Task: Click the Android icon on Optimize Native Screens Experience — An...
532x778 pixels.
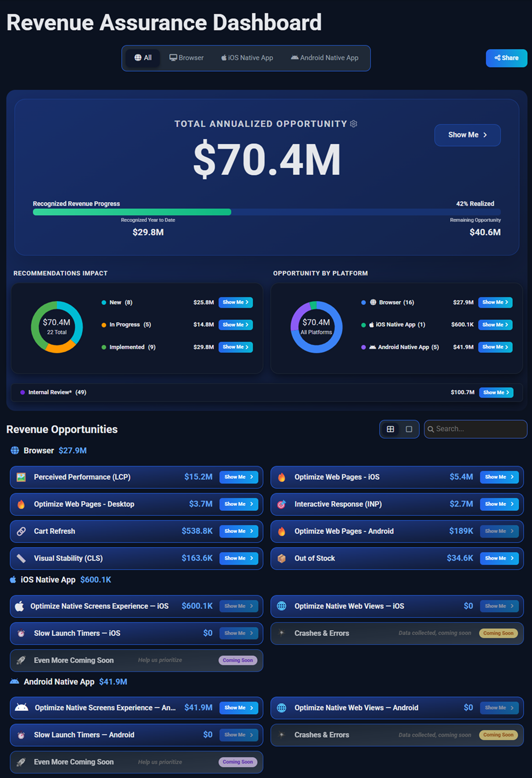Action: 22,708
